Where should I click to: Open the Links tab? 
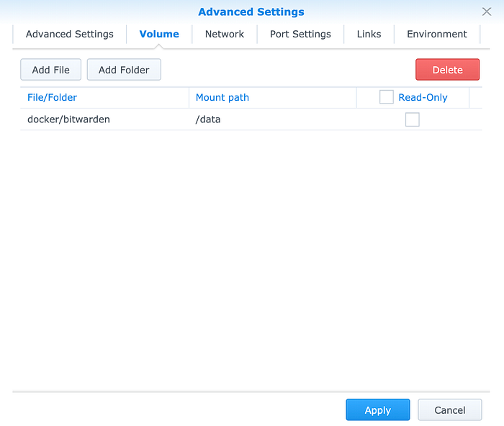(x=369, y=34)
